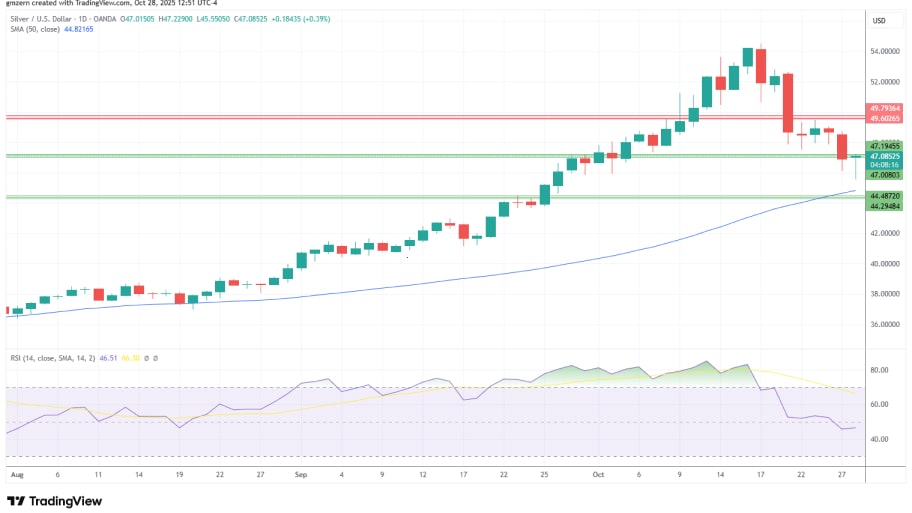Click the blue SMA value 44.82165

78,30
